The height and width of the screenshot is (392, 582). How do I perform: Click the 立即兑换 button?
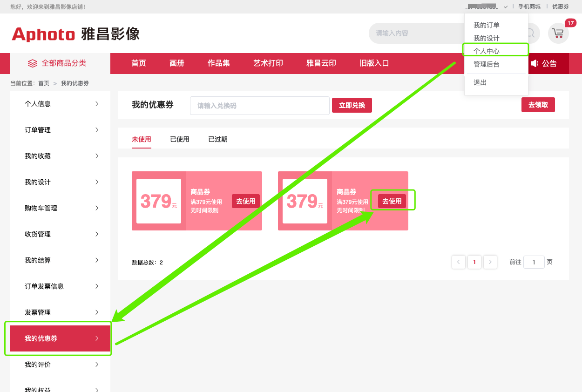(352, 105)
